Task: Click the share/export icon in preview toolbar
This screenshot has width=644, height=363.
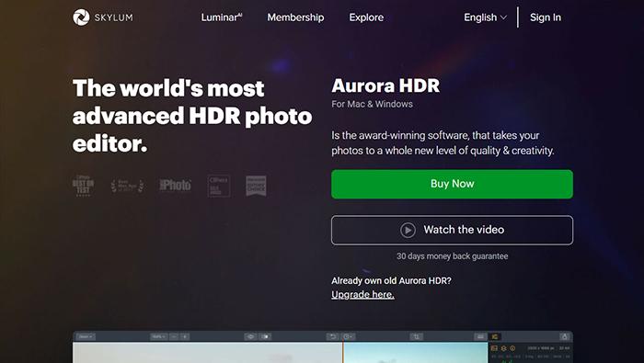Action: tap(564, 336)
